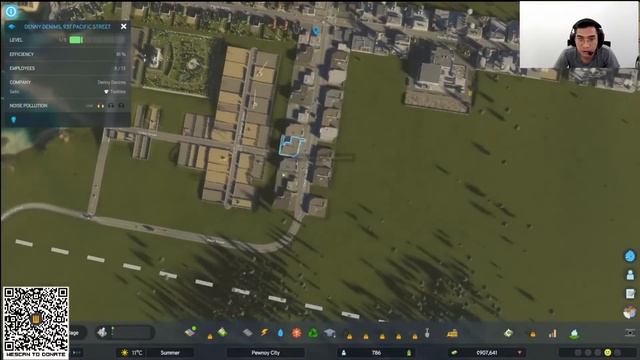Image resolution: width=640 pixels, height=360 pixels.
Task: Enter Photo Mode camera icon
Action: point(630,333)
